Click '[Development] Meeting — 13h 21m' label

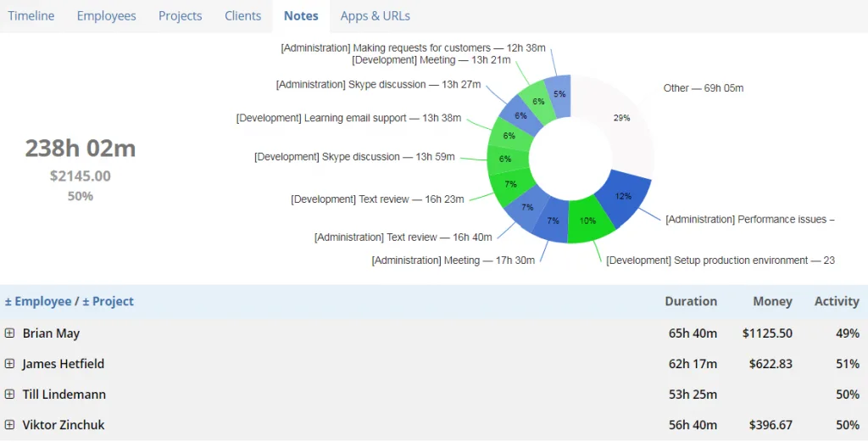click(431, 60)
